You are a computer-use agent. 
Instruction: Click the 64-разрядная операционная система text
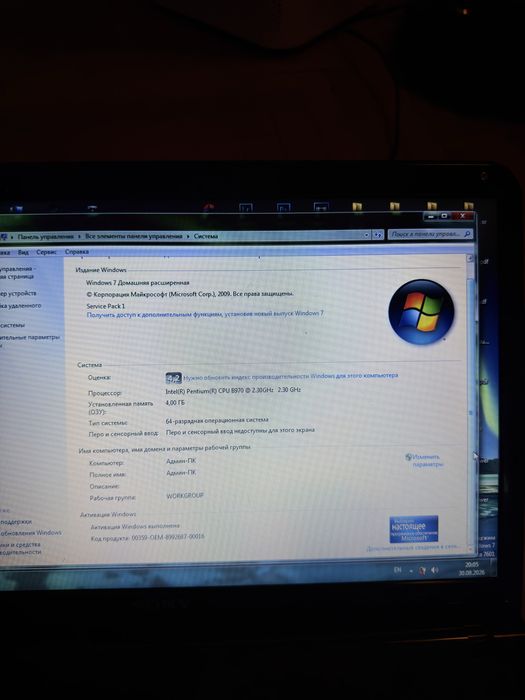(x=217, y=420)
